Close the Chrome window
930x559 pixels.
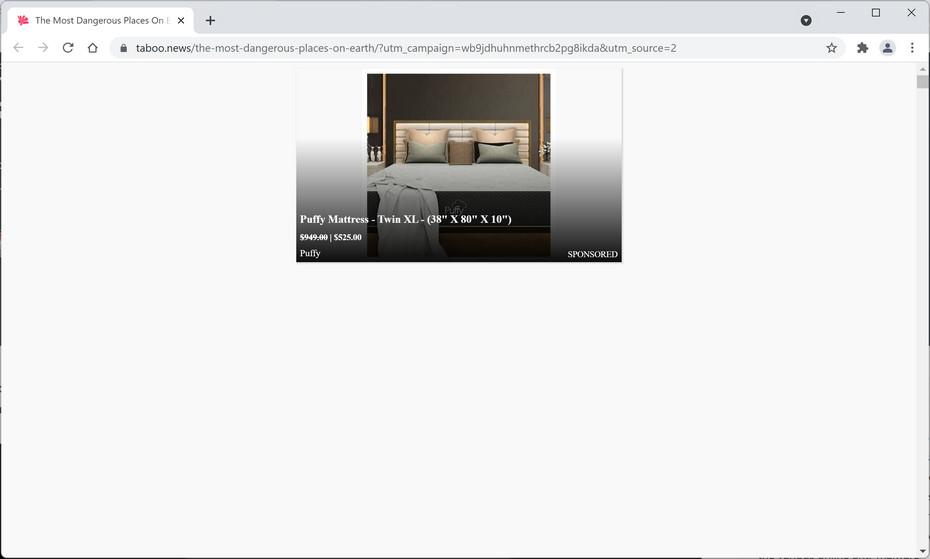point(911,12)
